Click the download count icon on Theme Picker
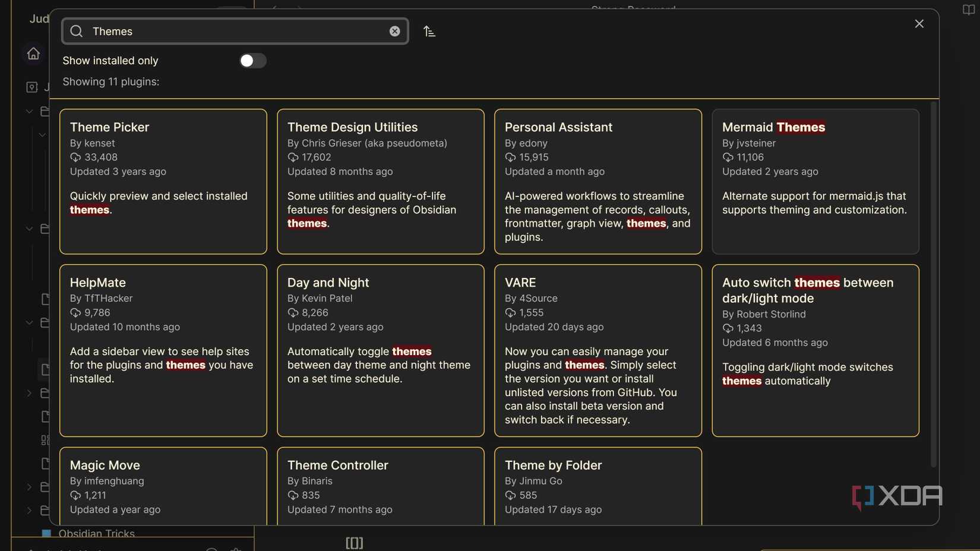980x551 pixels. (75, 157)
